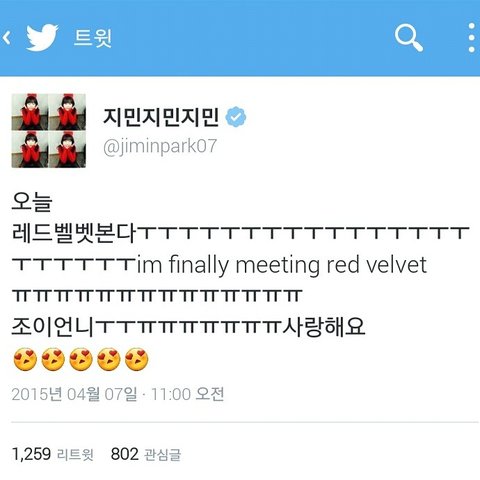The image size is (480, 480).
Task: Select the "im finally meeting red velvet" text
Action: point(282,265)
